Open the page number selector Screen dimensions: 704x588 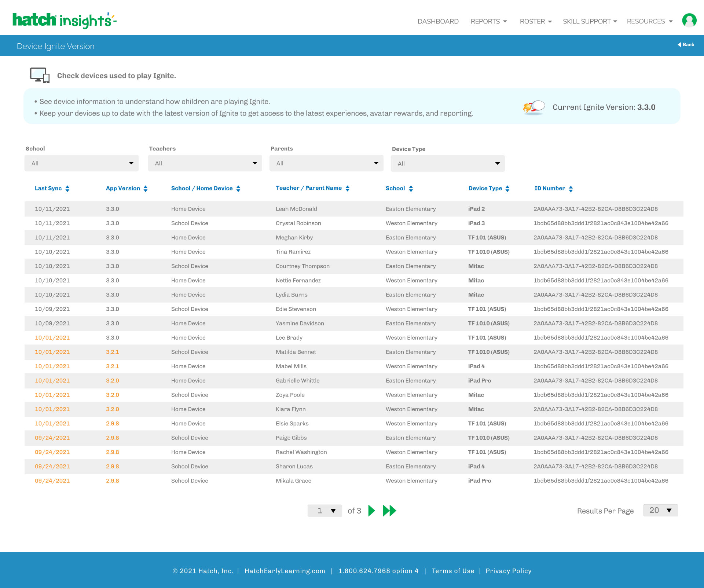click(325, 511)
